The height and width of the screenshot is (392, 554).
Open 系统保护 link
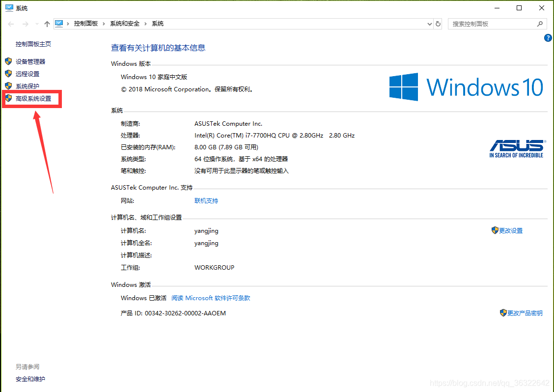coord(28,86)
